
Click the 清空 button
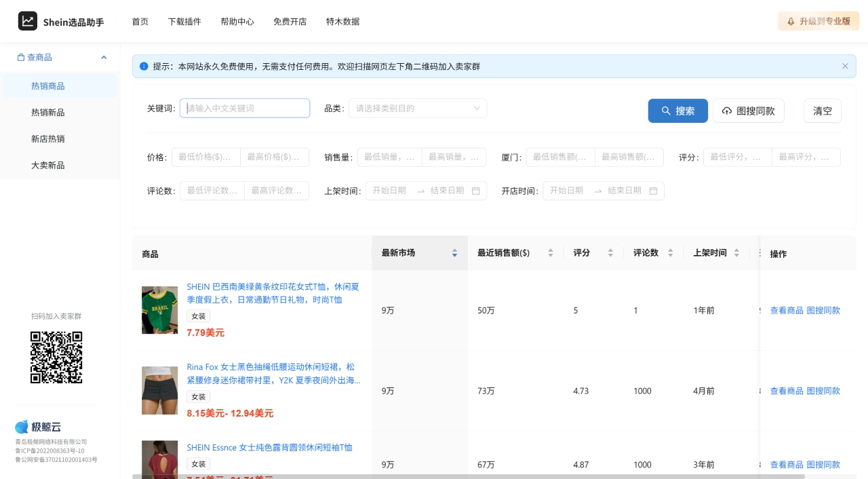pyautogui.click(x=823, y=111)
